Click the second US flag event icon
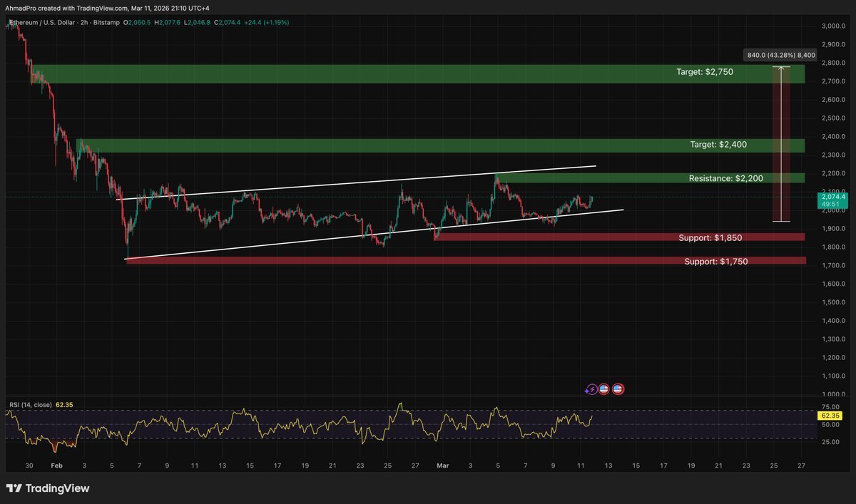Screen dimensions: 856x504 (618, 389)
